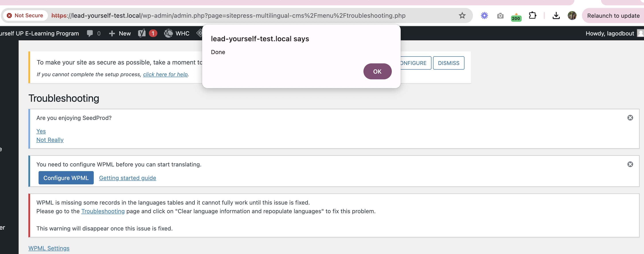
Task: Click the WPML Settings link
Action: [49, 248]
